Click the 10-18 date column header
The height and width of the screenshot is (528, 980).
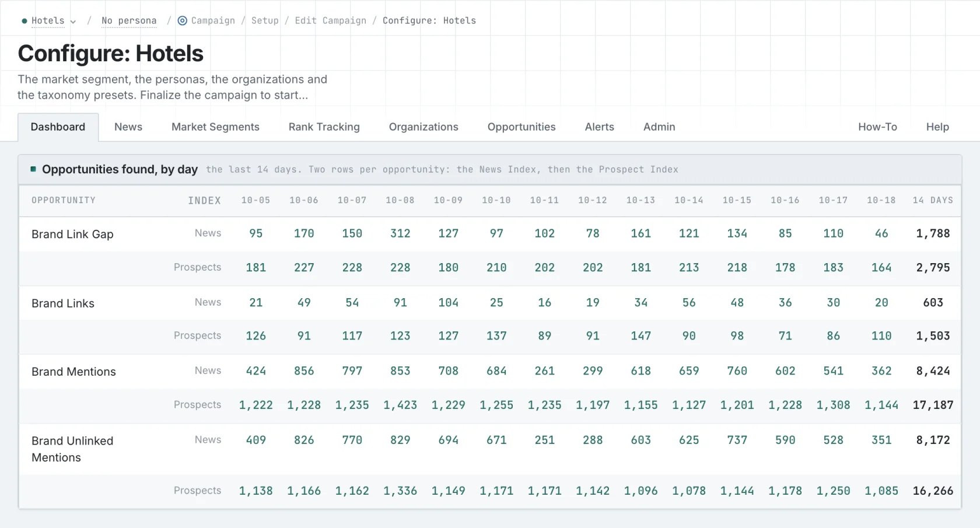point(881,200)
